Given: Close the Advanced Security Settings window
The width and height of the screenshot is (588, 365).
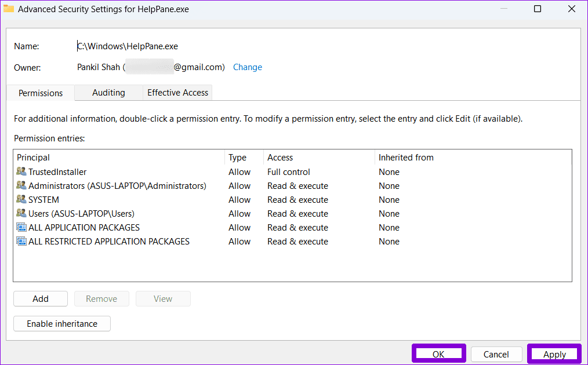Looking at the screenshot, I should [x=572, y=9].
